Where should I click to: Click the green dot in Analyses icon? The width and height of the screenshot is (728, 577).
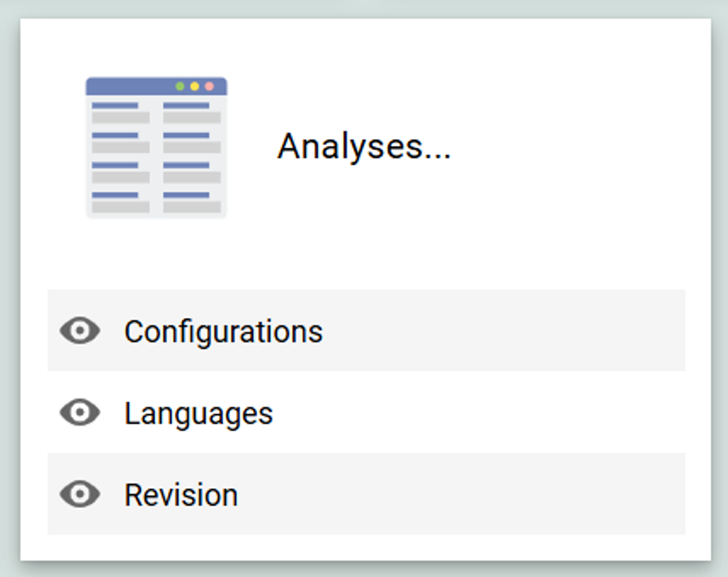tap(180, 87)
